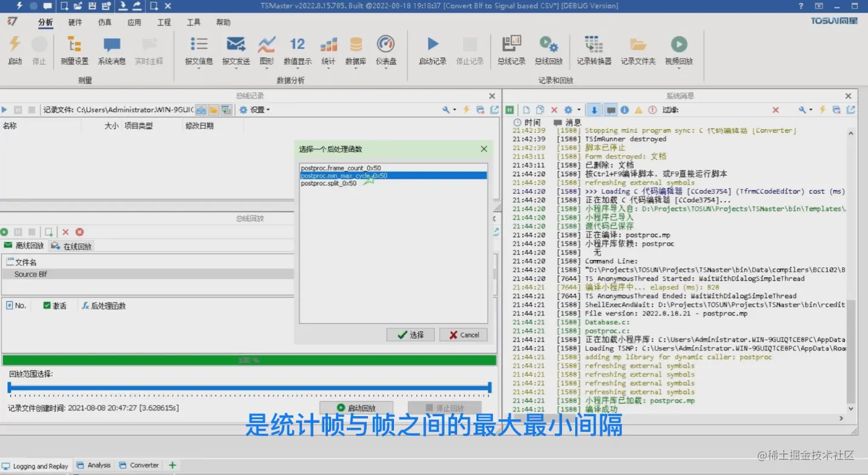Viewport: 868px width, 475px height.
Task: Click the save icon in the title bar quick toolbar
Action: point(92,6)
